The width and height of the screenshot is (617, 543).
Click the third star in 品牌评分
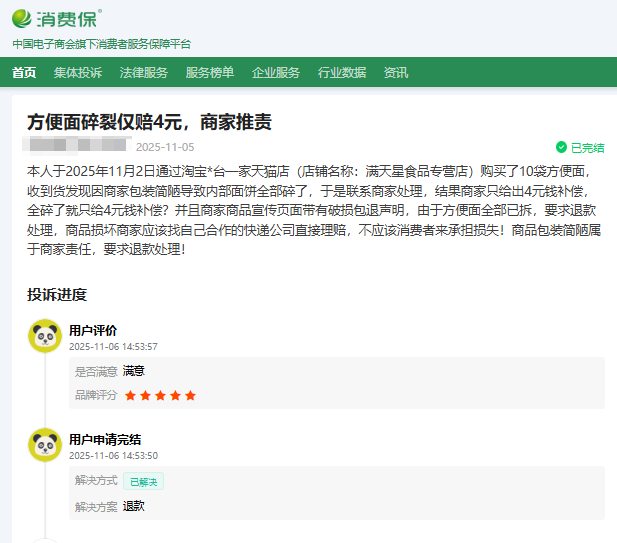[160, 395]
